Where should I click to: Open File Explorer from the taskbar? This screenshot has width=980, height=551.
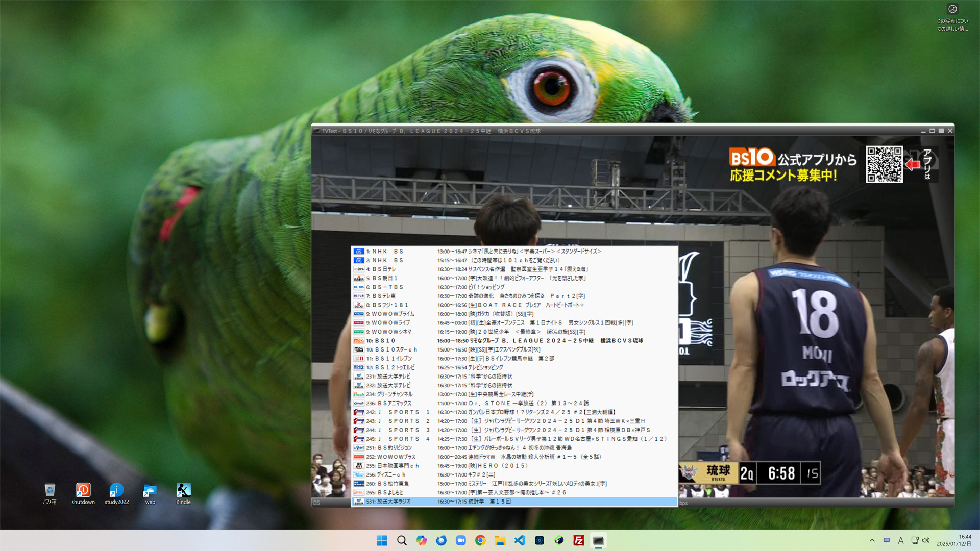click(500, 540)
